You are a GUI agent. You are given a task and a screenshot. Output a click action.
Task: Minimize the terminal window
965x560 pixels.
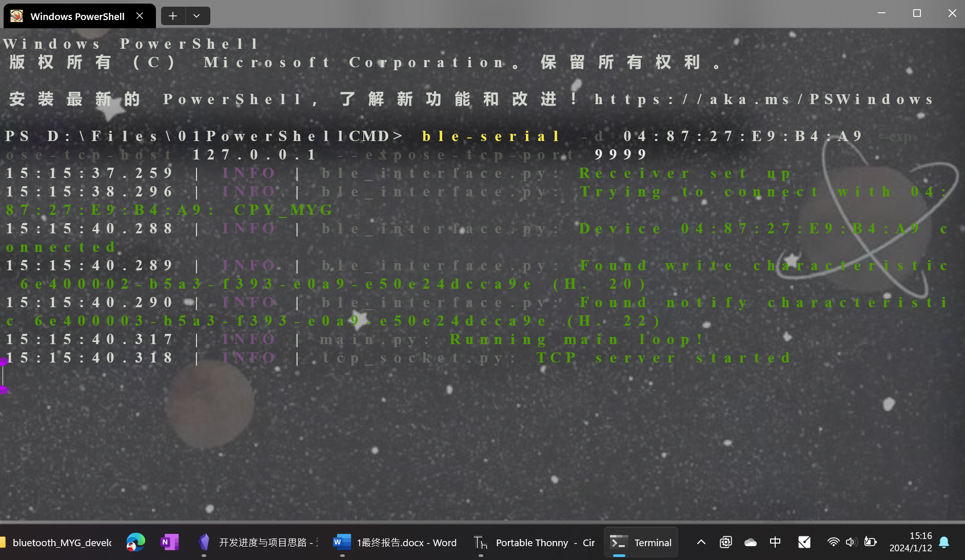pyautogui.click(x=882, y=13)
